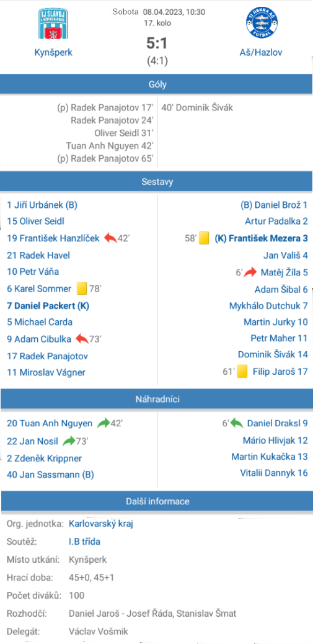The image size is (313, 644).
Task: Click Karel Sommer's yellow card icon
Action: 82,288
